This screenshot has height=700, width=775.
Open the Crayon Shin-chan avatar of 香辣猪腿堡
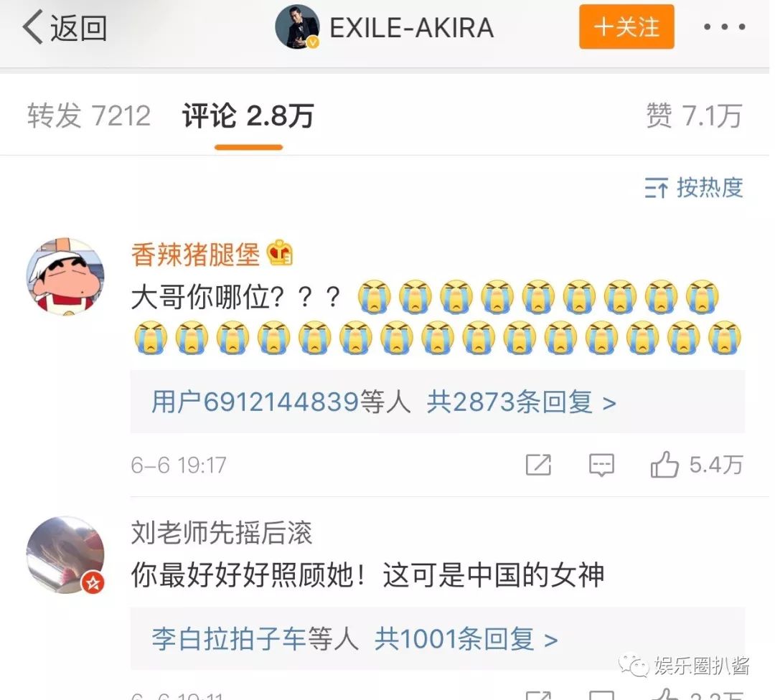tap(65, 277)
